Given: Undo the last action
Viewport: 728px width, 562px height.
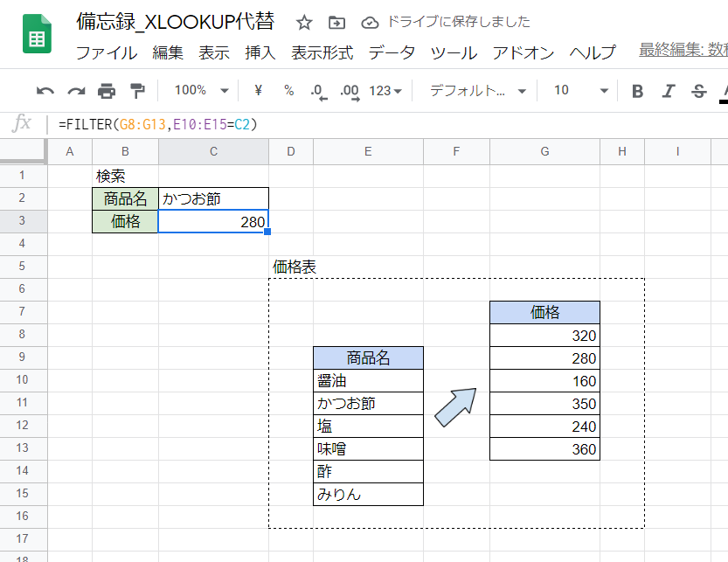Looking at the screenshot, I should pos(45,91).
